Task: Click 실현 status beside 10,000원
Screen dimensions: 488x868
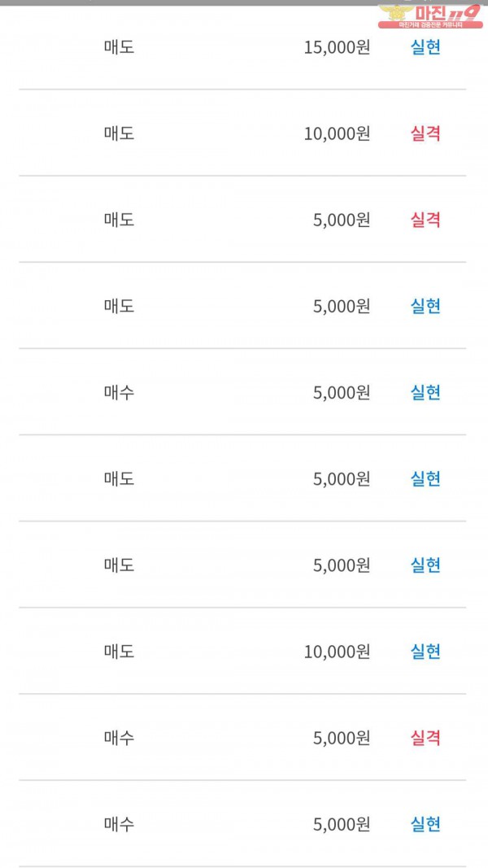Action: [x=425, y=652]
